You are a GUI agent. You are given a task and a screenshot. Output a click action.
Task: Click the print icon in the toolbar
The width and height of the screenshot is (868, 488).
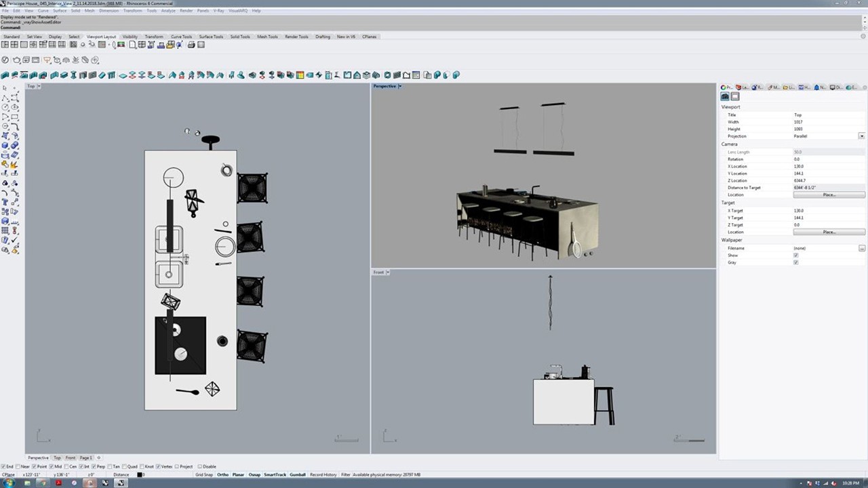coord(191,45)
